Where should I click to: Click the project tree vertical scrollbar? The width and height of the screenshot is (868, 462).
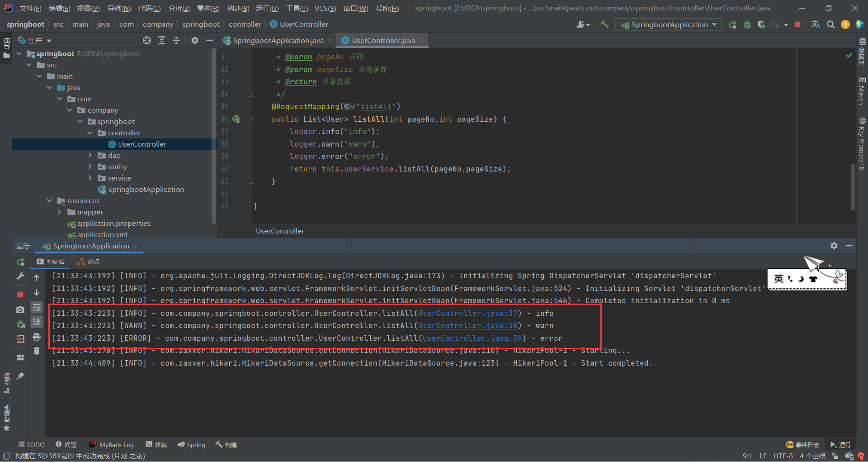pyautogui.click(x=213, y=136)
